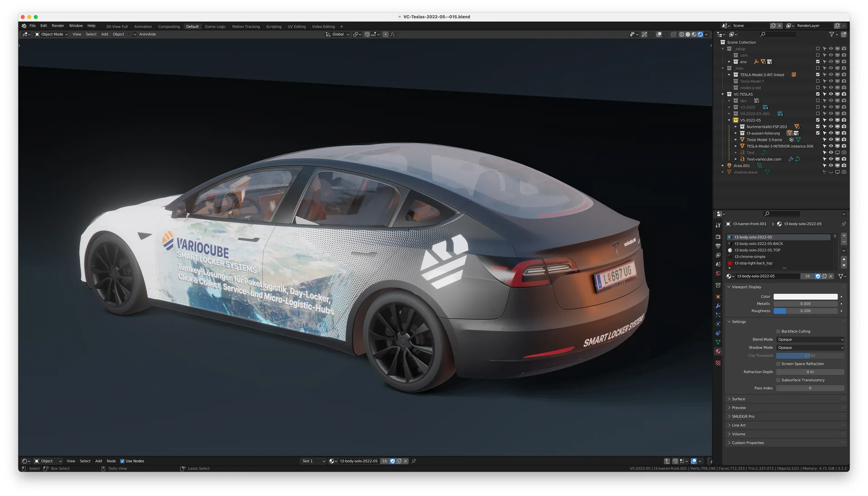Select Text-variocube.com in outliner
The height and width of the screenshot is (496, 868).
(764, 159)
